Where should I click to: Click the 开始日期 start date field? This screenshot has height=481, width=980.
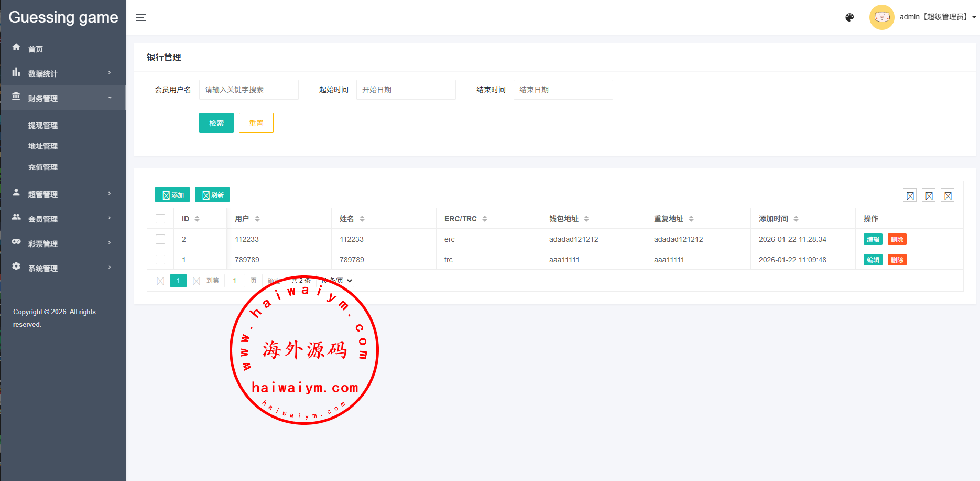click(x=406, y=90)
